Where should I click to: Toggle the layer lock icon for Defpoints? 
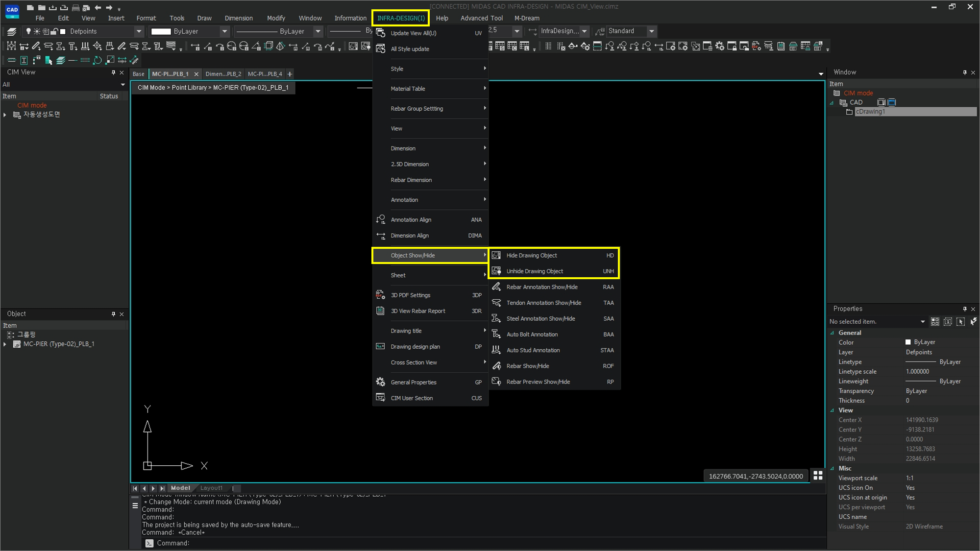click(x=54, y=31)
